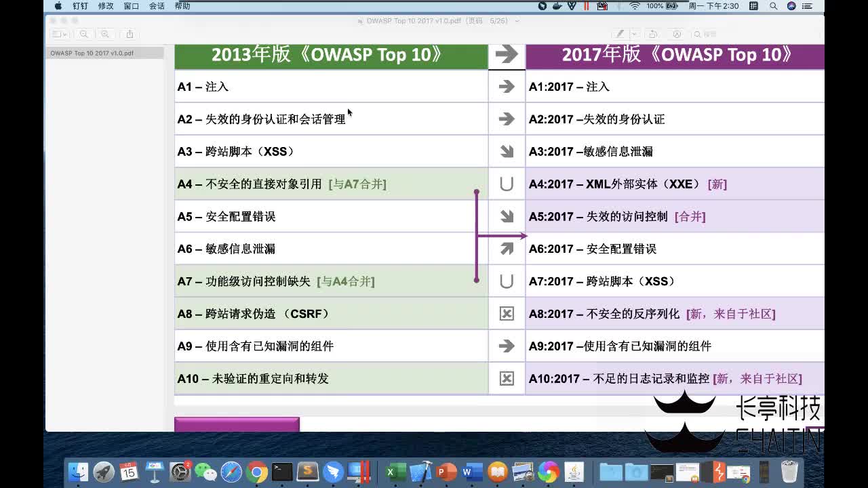Open Keynote from the dock
Screen dimensions: 868x488
coord(155,472)
